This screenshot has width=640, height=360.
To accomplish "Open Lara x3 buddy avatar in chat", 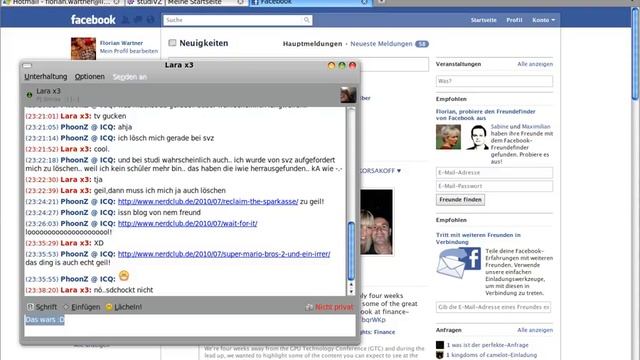I will [348, 95].
